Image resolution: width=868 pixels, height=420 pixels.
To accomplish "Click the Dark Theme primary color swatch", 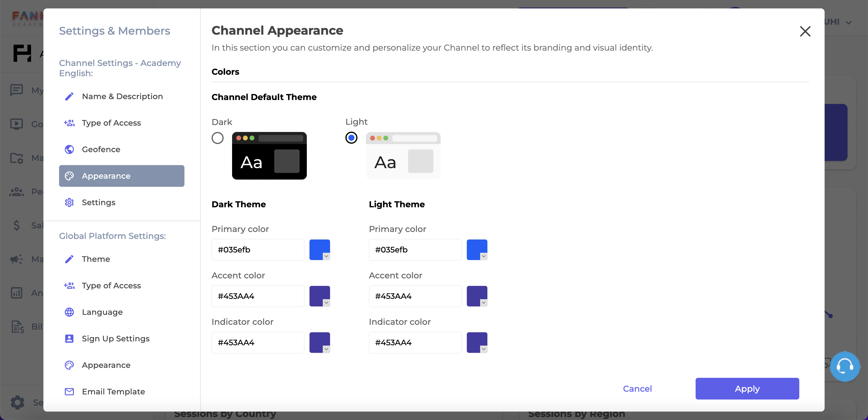I will pyautogui.click(x=320, y=249).
